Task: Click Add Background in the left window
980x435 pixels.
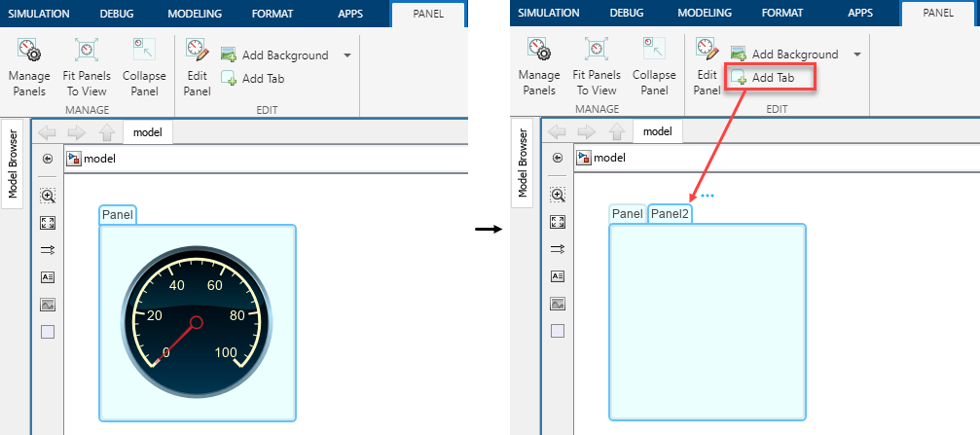Action: click(x=274, y=55)
